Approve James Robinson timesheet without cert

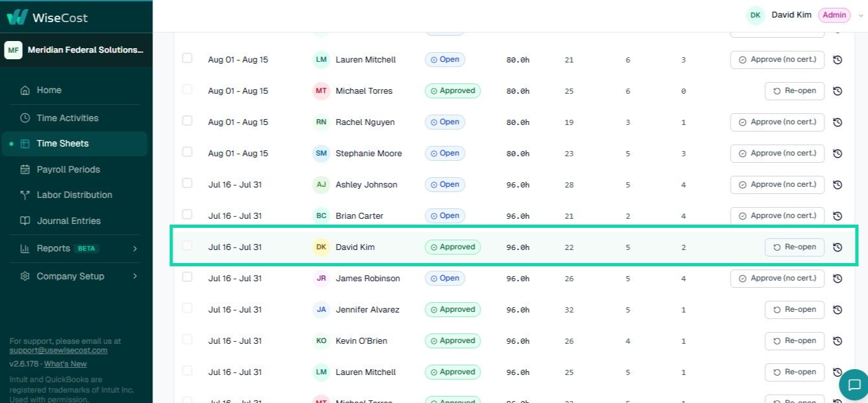(x=777, y=278)
